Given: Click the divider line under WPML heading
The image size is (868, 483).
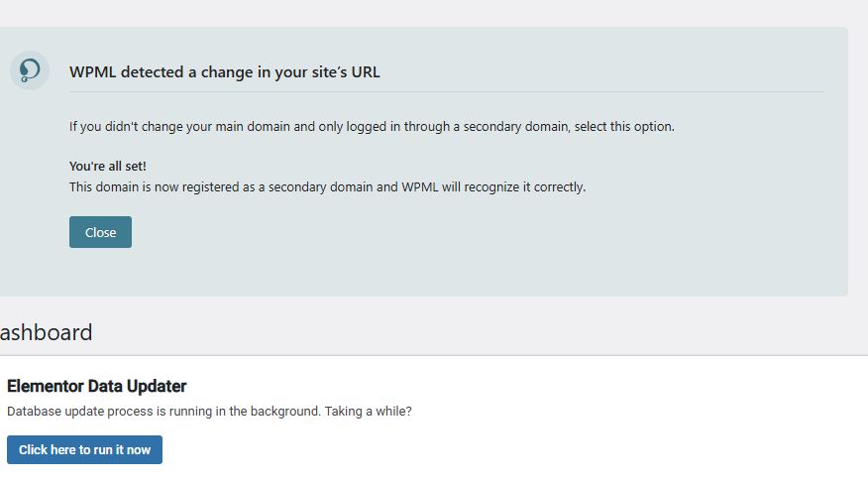Looking at the screenshot, I should [x=446, y=91].
